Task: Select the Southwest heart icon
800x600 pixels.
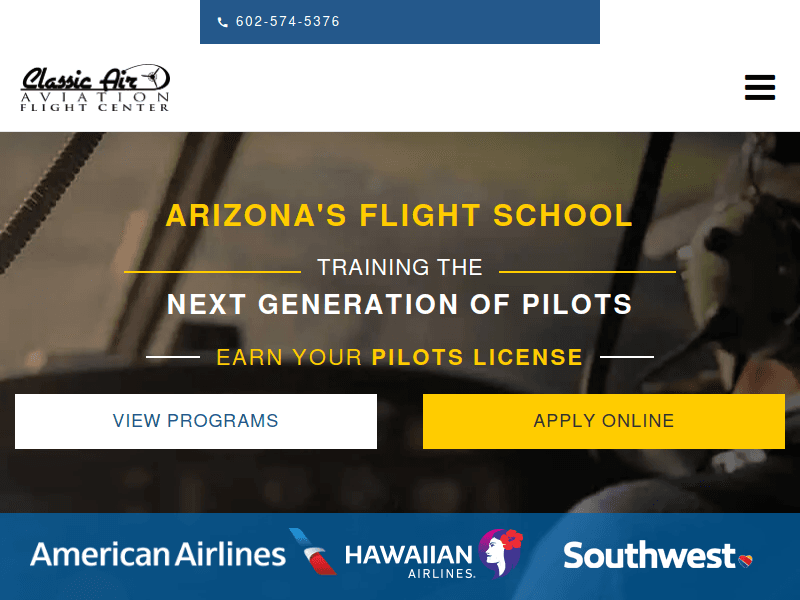Action: 745,558
